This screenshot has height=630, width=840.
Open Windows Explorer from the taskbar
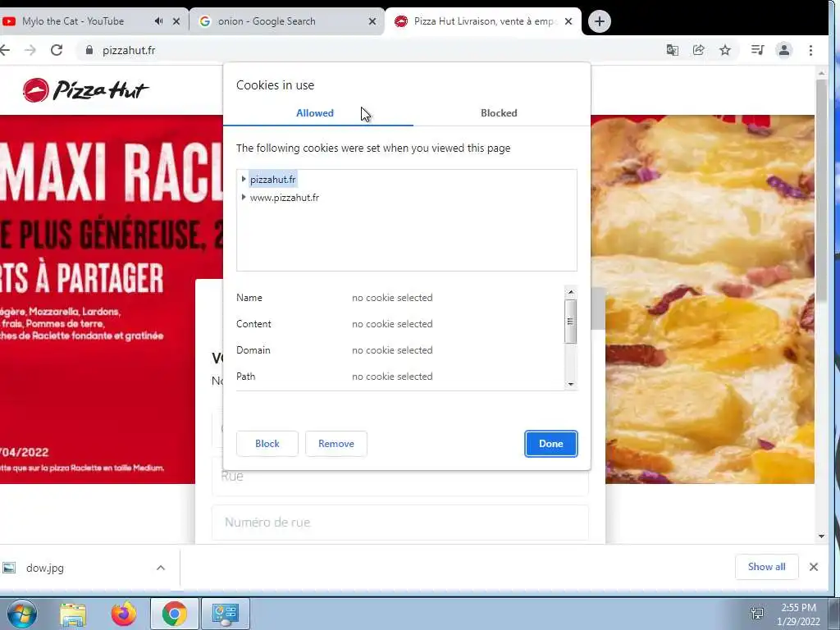[x=73, y=614]
